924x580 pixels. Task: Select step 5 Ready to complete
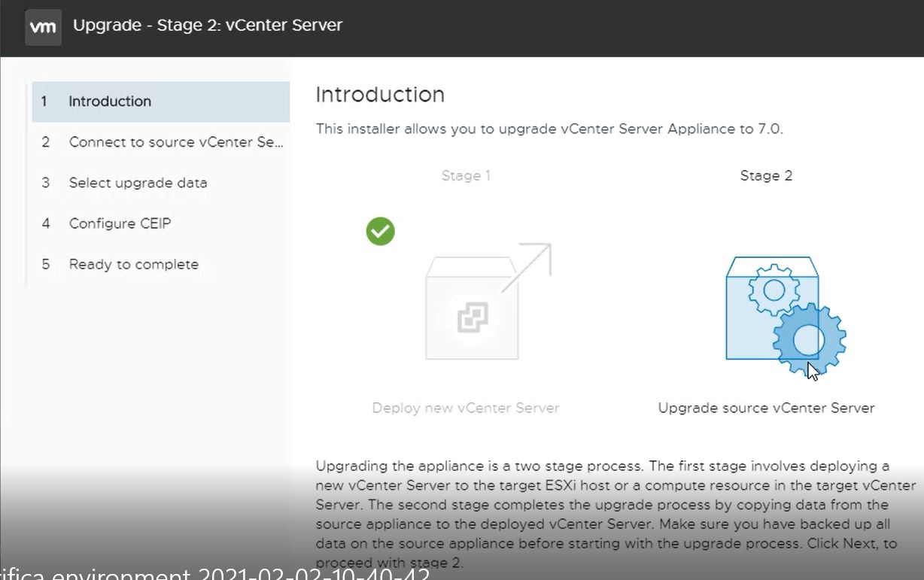pos(161,264)
